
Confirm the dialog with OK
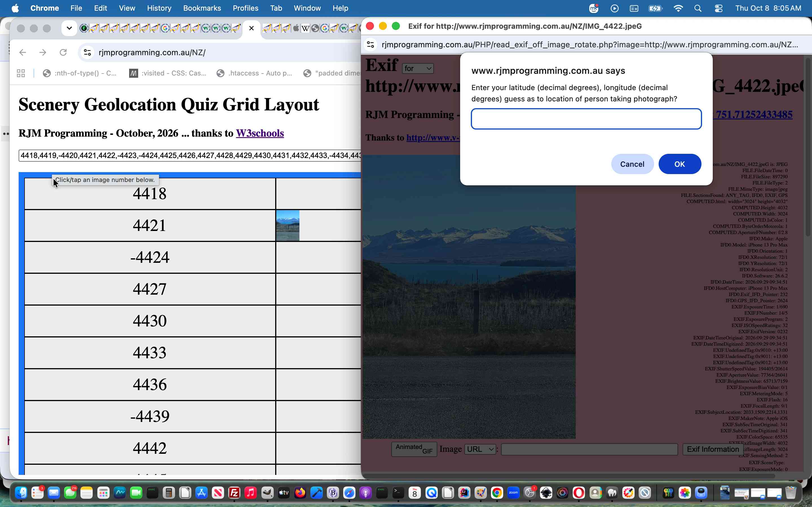click(679, 164)
